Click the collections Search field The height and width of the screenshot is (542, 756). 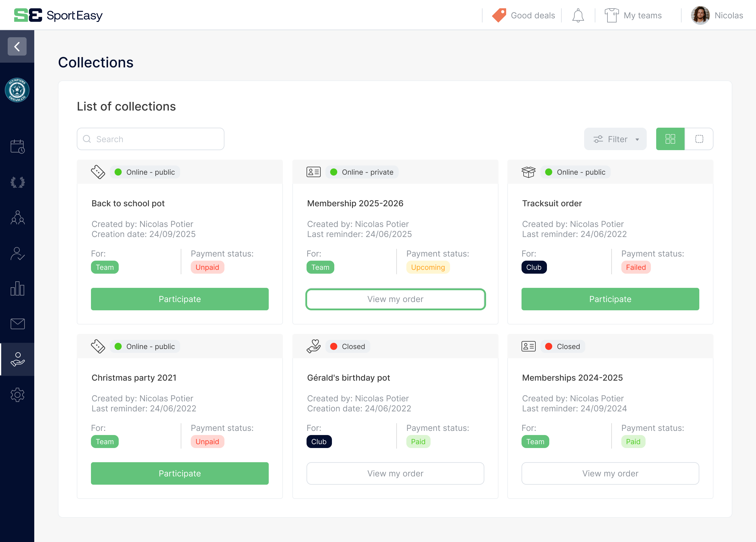(x=151, y=139)
